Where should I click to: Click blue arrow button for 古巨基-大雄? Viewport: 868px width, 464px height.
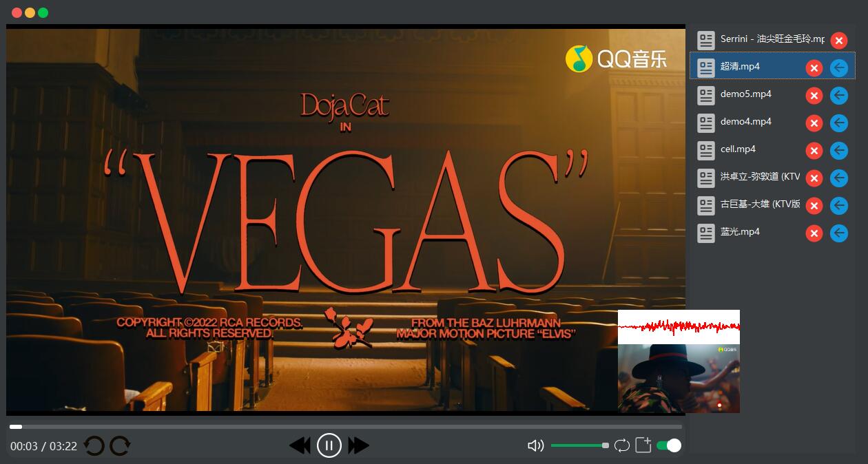838,205
